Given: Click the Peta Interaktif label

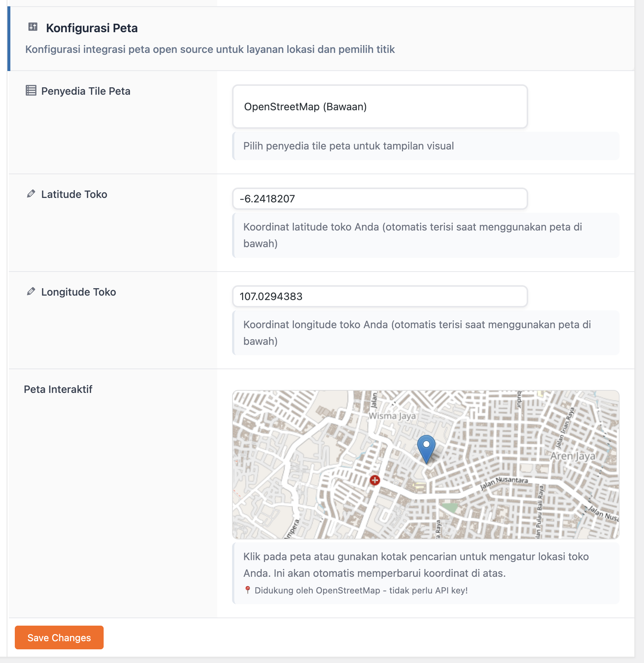Looking at the screenshot, I should pos(58,389).
